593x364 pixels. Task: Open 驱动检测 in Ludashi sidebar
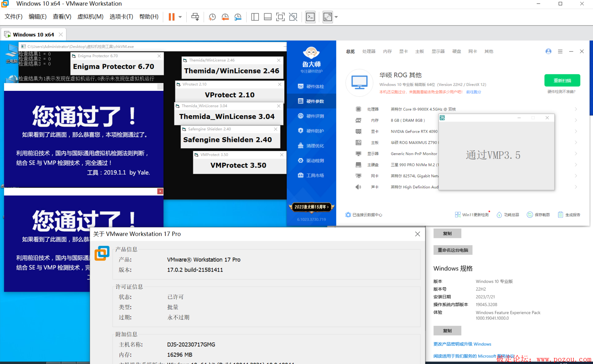(311, 160)
